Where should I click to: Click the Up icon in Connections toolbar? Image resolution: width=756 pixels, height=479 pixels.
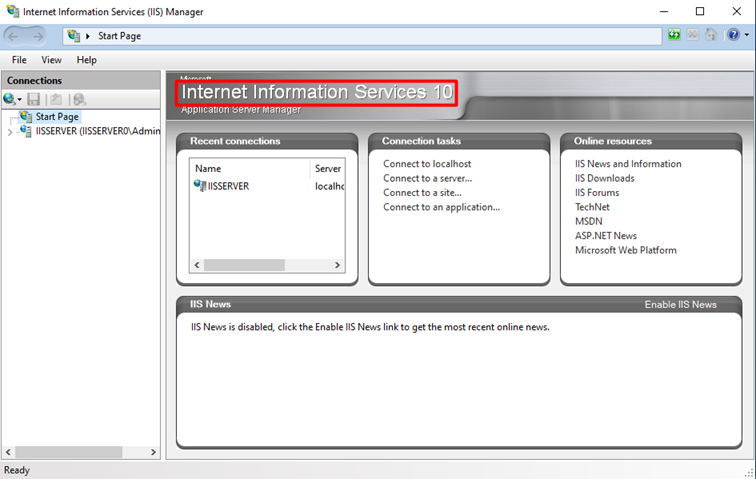tap(56, 99)
